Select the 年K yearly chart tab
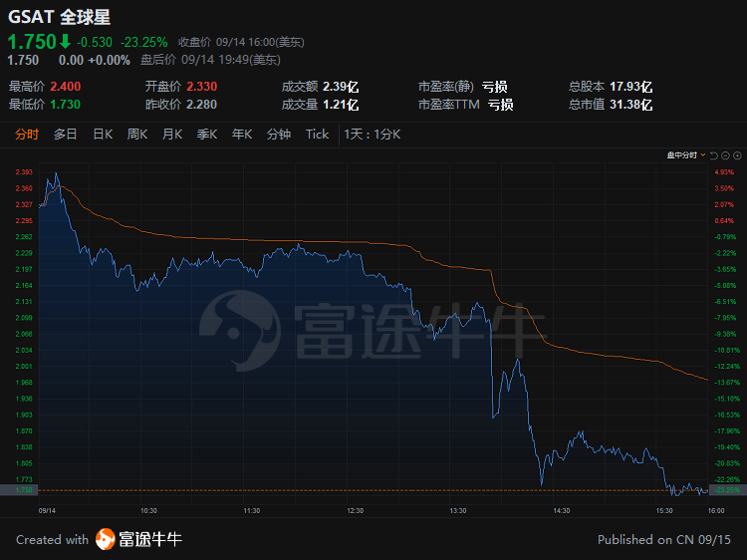 click(242, 135)
